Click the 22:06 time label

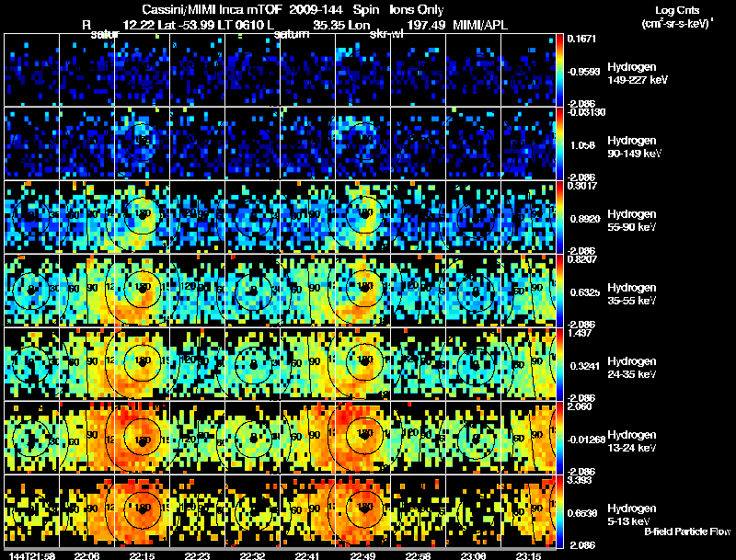click(86, 555)
